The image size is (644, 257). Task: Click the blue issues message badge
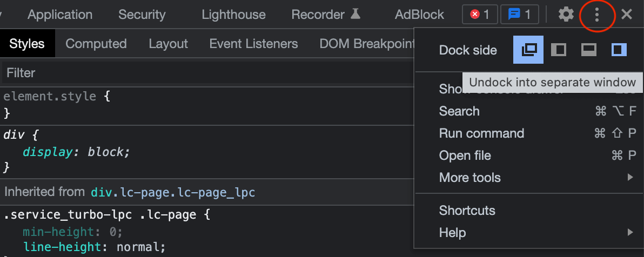(519, 15)
